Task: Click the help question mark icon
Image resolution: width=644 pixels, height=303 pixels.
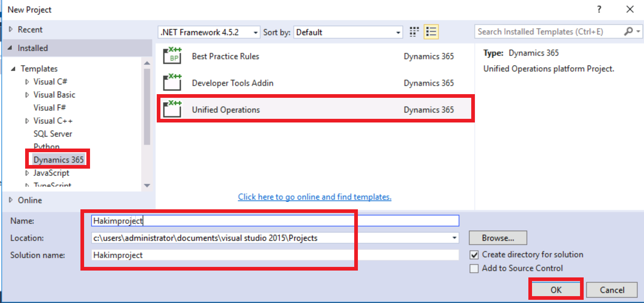Action: tap(599, 10)
